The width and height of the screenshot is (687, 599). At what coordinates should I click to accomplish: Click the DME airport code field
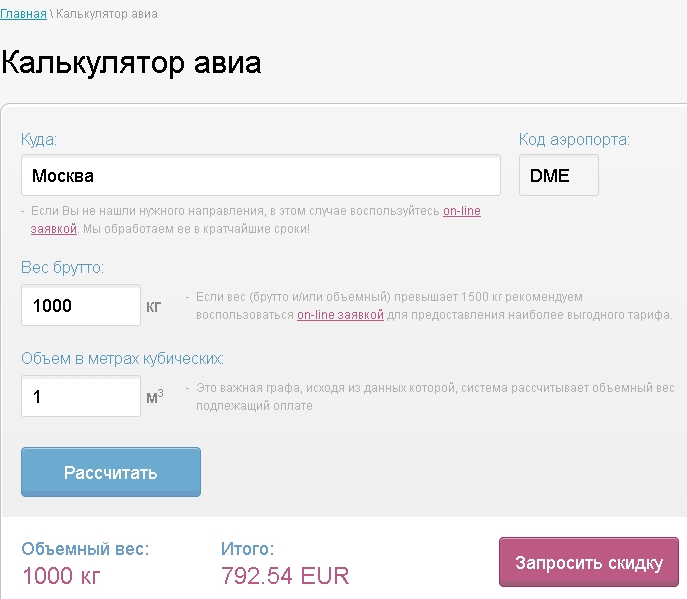coord(559,175)
